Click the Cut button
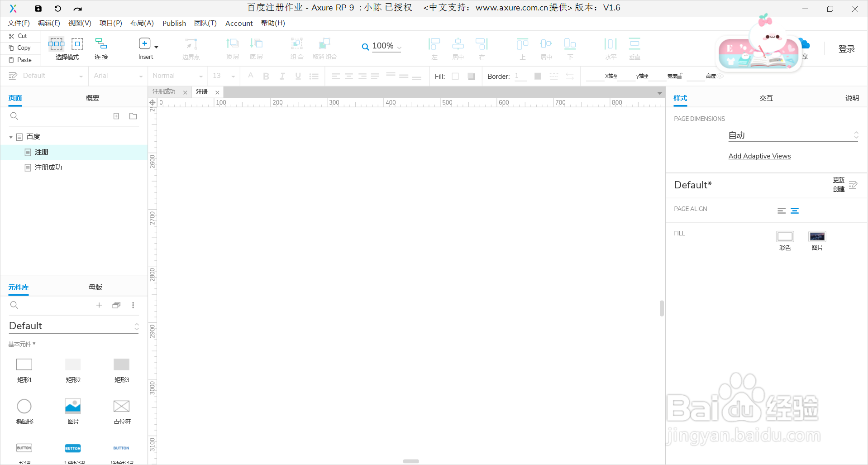Viewport: 868px width, 465px height. point(18,36)
